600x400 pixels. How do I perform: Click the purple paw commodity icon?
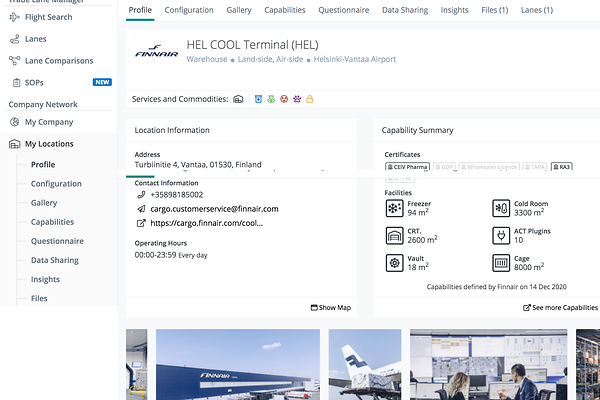(x=296, y=99)
